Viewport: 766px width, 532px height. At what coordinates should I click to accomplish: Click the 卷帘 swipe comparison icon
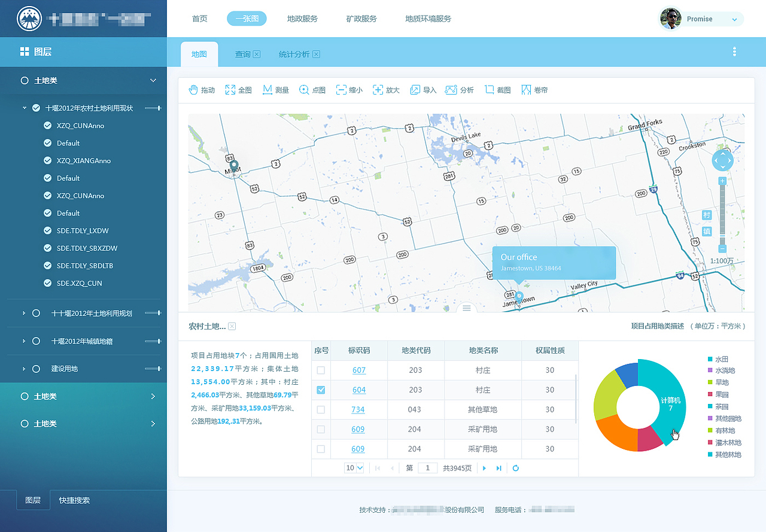coord(534,90)
